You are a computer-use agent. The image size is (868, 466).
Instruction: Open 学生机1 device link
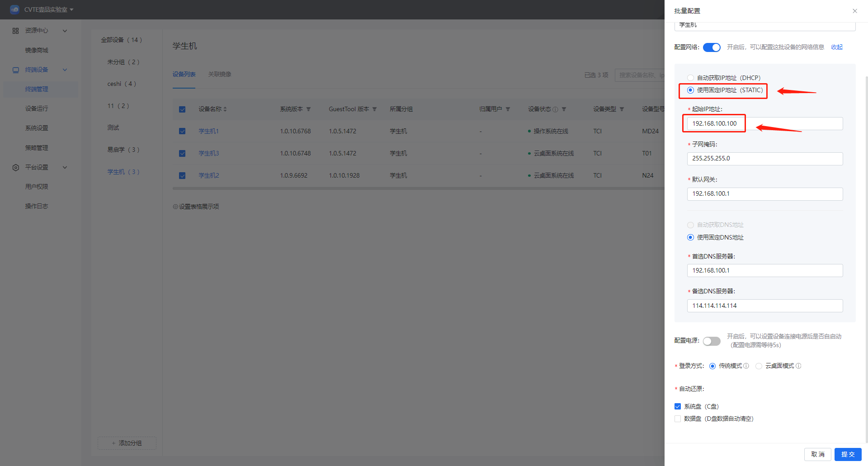pos(208,131)
